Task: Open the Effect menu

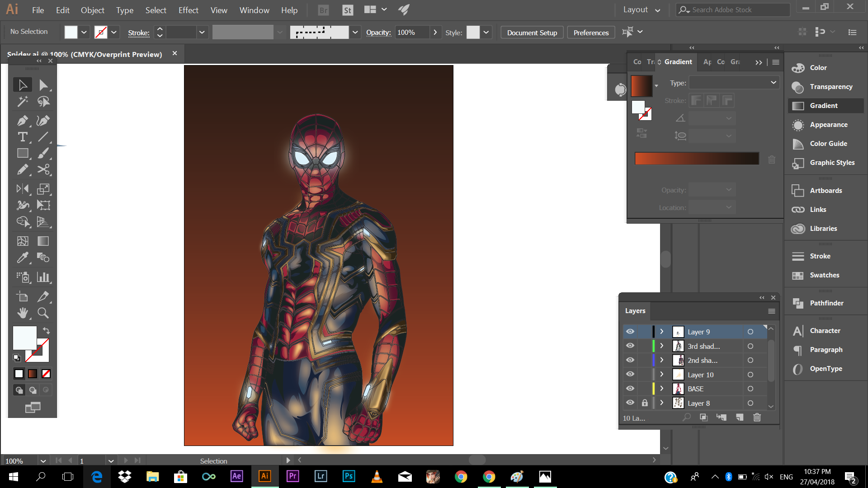Action: click(x=188, y=10)
